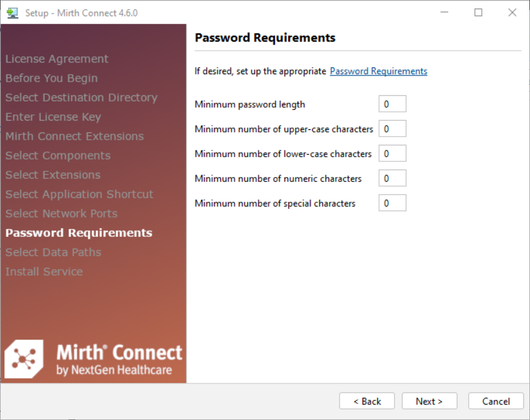
Task: Click the Install Service sidebar step
Action: click(x=44, y=272)
